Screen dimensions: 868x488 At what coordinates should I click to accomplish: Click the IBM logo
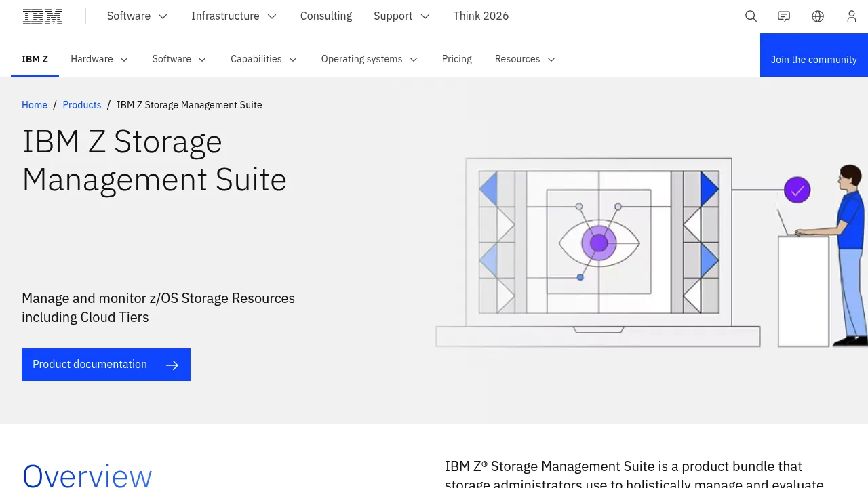click(x=43, y=16)
